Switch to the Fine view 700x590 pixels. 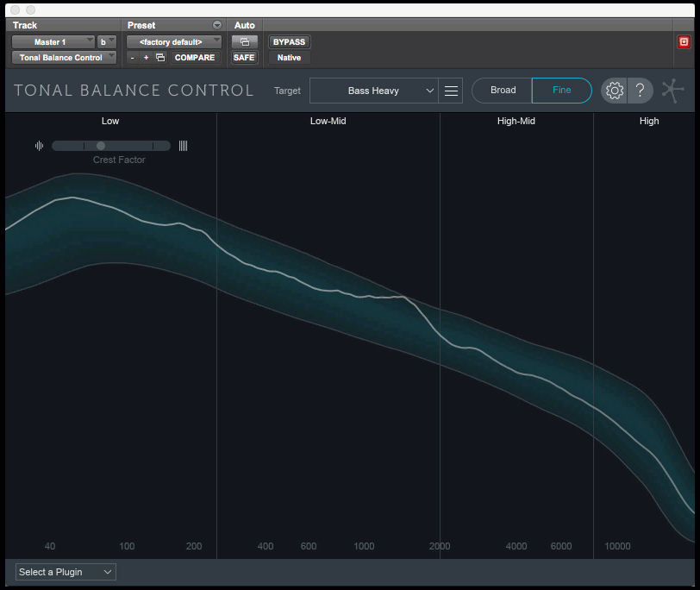point(561,91)
